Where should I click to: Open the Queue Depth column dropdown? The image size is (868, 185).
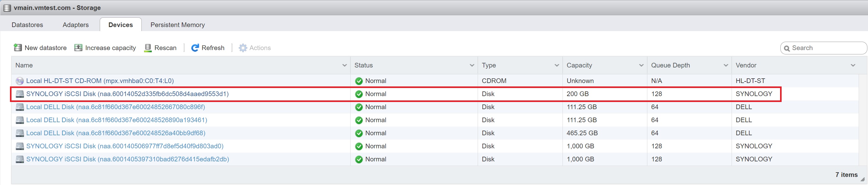tap(726, 65)
